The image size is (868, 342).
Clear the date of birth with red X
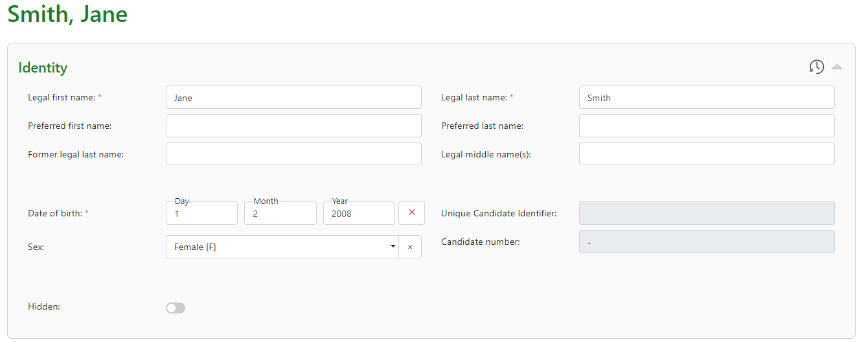coord(411,213)
